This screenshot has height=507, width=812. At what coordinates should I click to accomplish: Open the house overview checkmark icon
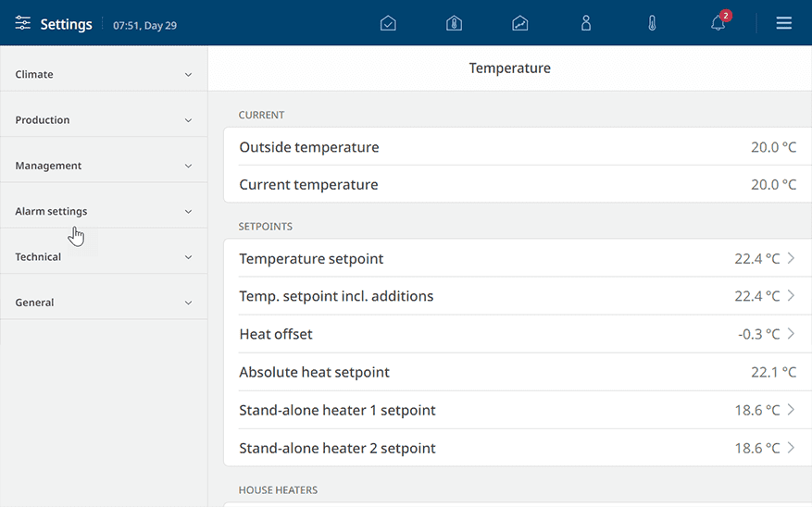388,23
